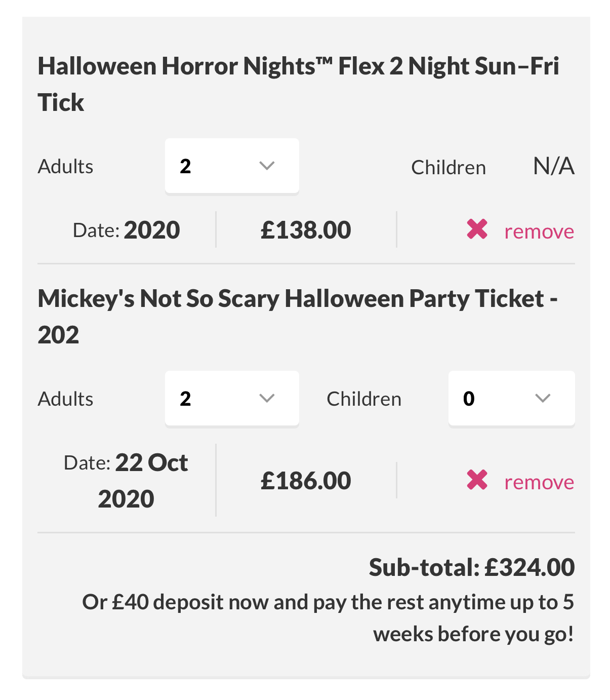Remove the Halloween Horror Nights ticket
Screen dimensions: 610x700
pos(539,231)
